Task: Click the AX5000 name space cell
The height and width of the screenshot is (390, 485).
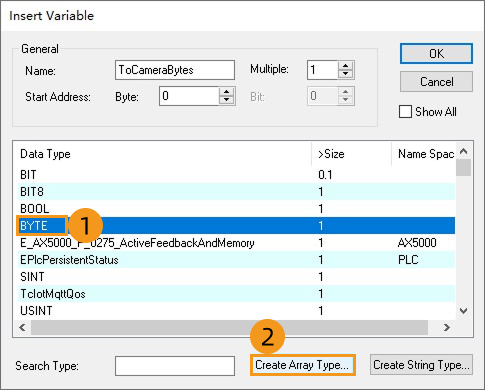Action: point(417,243)
